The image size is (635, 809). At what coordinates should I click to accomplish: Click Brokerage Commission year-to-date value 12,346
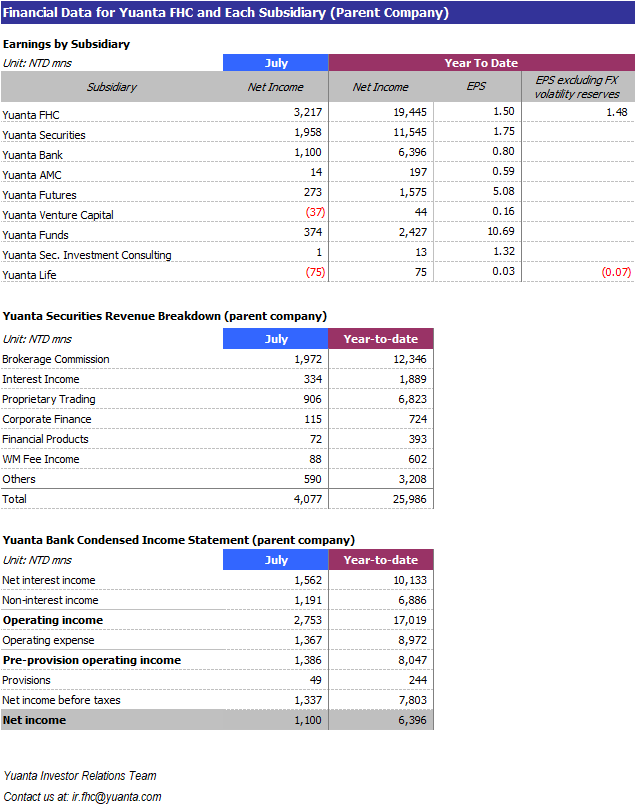tap(410, 359)
